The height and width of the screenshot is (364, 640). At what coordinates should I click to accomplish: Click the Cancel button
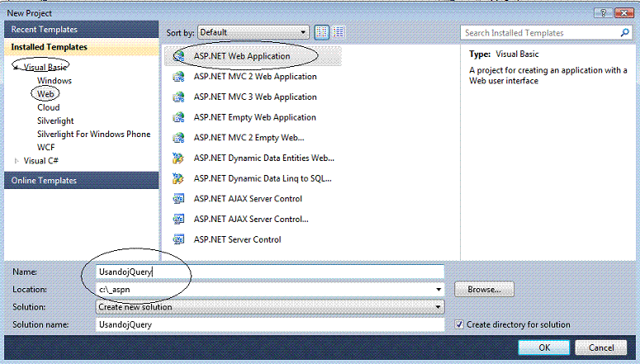click(601, 347)
